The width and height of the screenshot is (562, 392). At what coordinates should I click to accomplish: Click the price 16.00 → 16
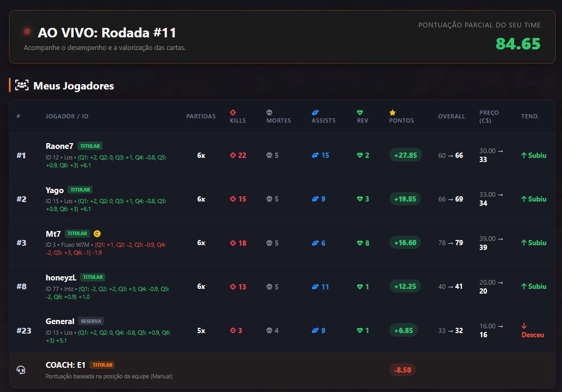tap(491, 330)
